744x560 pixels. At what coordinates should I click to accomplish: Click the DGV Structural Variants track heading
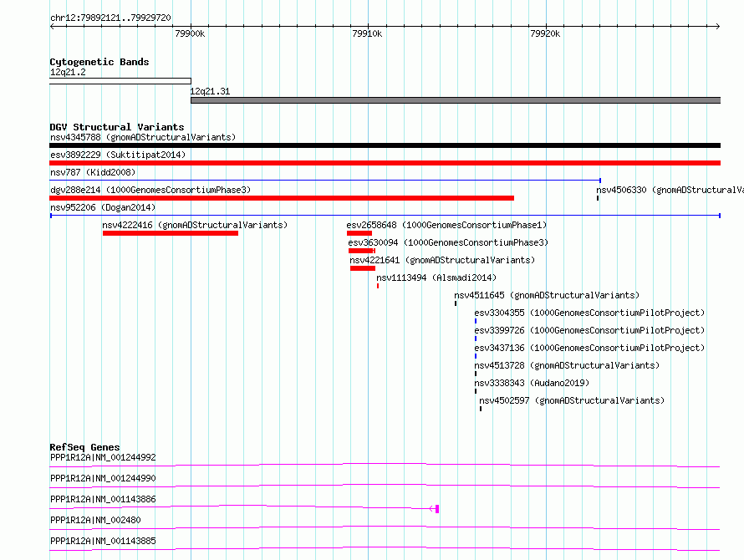[x=117, y=127]
